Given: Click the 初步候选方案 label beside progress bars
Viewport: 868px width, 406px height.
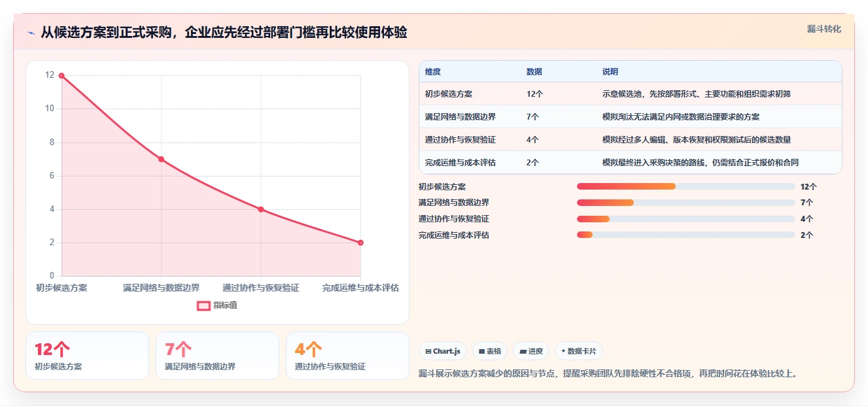Looking at the screenshot, I should 442,186.
